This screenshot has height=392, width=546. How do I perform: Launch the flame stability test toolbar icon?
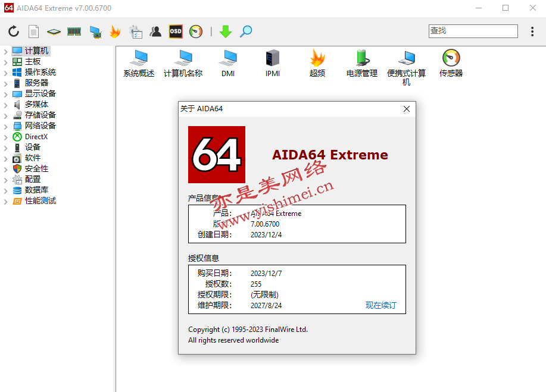click(x=115, y=32)
